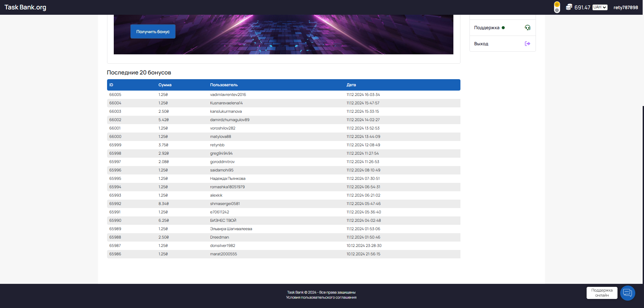Click the Пользователь column header
This screenshot has height=308, width=644.
tap(224, 85)
